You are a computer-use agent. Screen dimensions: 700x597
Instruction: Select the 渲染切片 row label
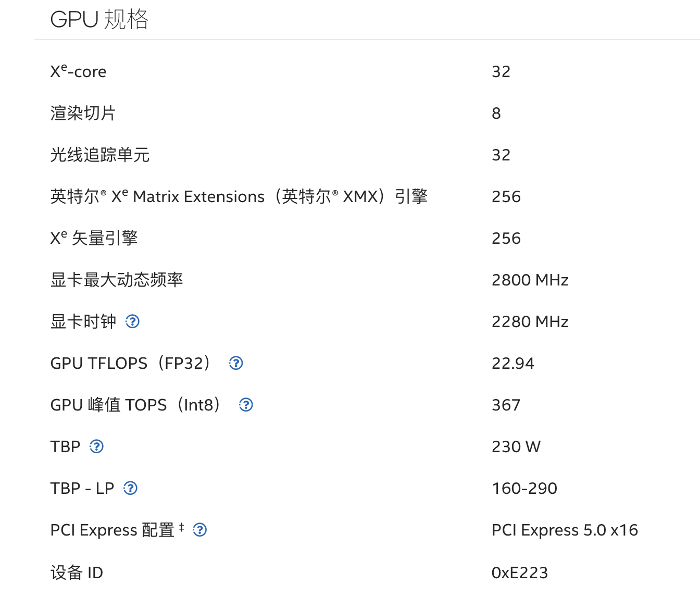coord(83,113)
